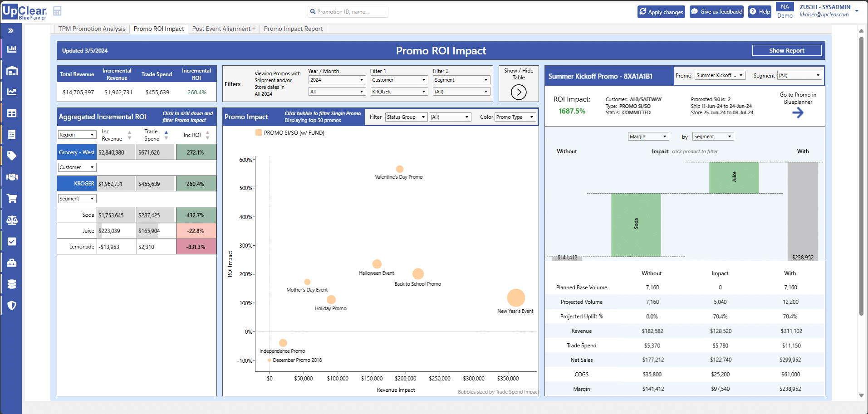Select the Halloween Event bubble

tap(377, 264)
